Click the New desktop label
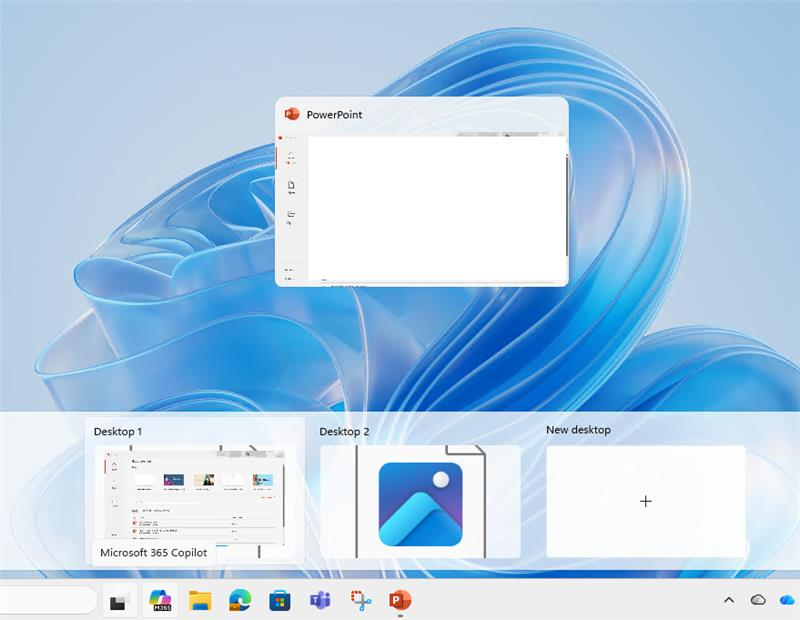Image resolution: width=800 pixels, height=620 pixels. pyautogui.click(x=578, y=430)
